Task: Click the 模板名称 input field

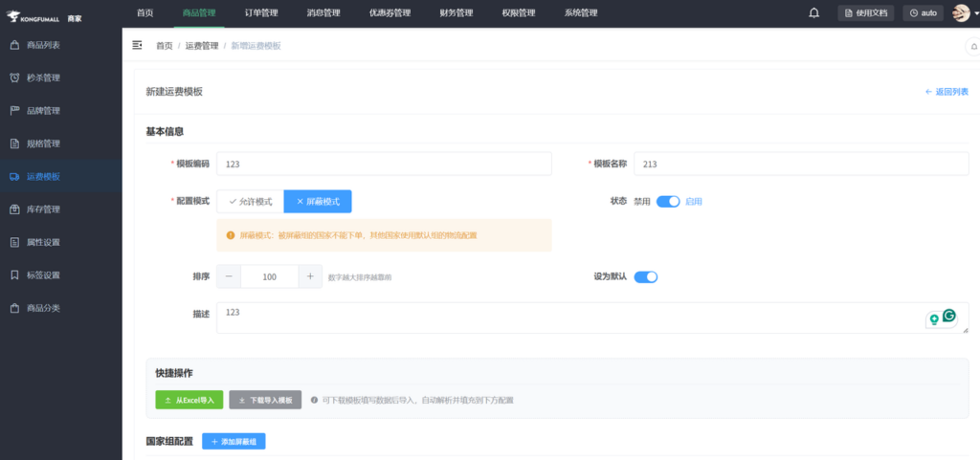Action: click(802, 164)
